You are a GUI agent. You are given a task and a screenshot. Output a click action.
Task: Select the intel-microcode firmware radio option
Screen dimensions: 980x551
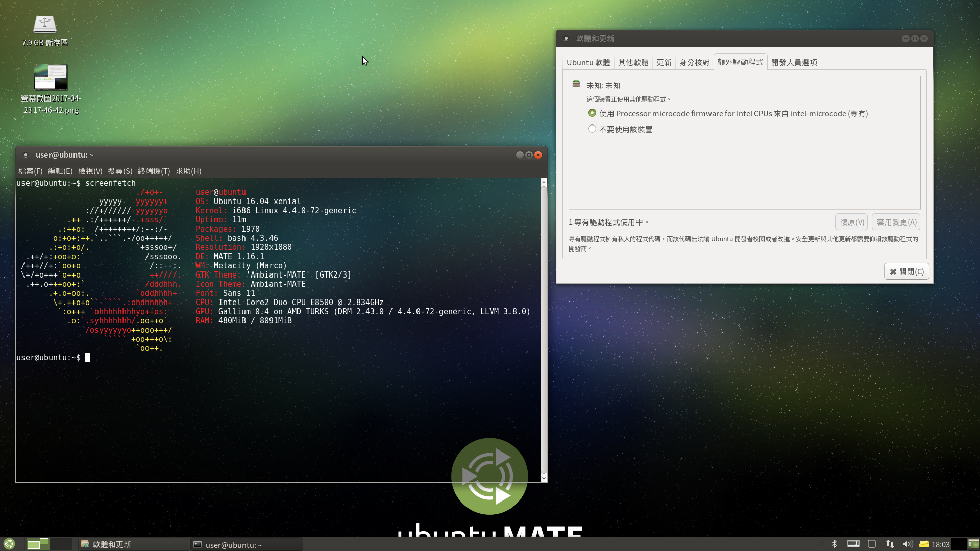pos(592,113)
